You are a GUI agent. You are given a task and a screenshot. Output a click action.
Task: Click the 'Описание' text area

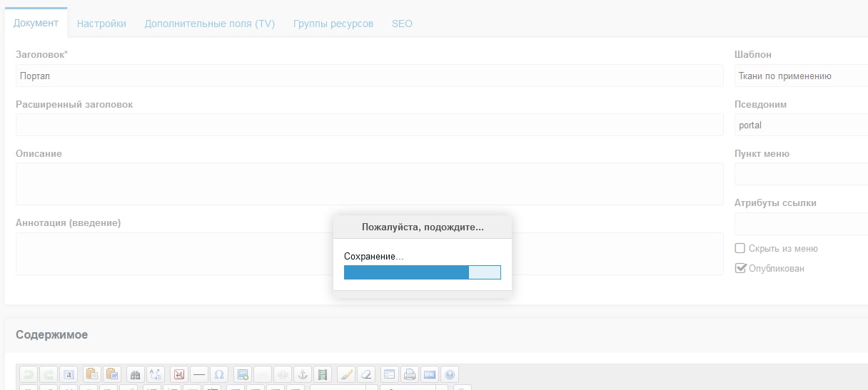(370, 184)
